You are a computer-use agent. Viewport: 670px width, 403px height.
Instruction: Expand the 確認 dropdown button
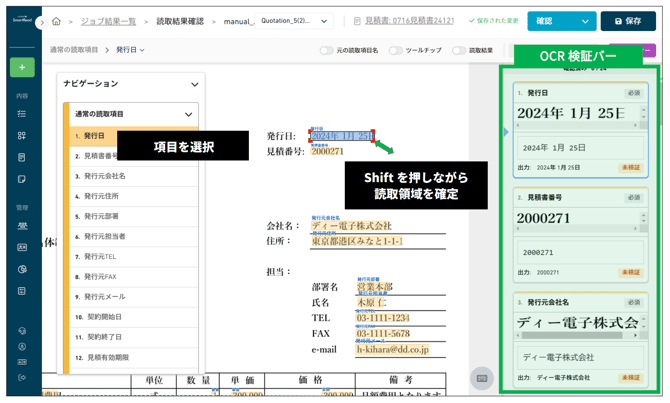click(x=586, y=21)
